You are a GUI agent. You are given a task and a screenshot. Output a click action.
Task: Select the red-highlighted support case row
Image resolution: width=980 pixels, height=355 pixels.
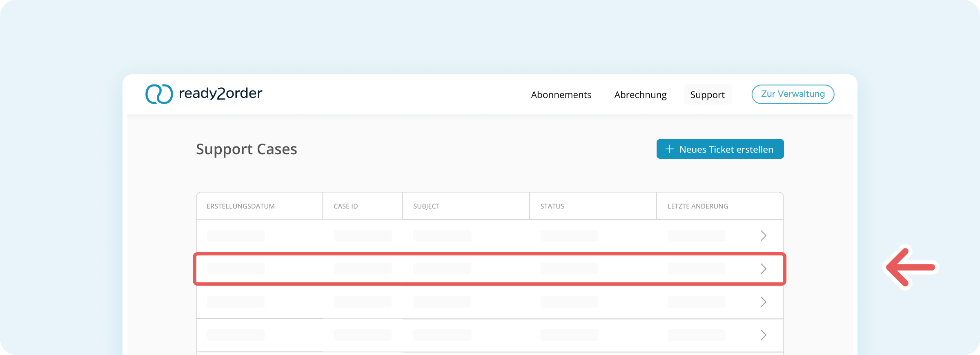point(490,269)
